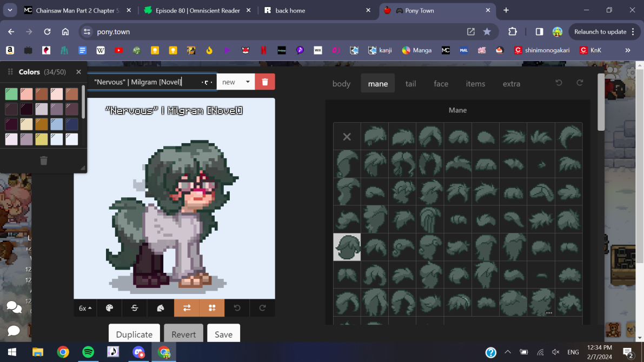
Task: Toggle the orange grid-plus button
Action: [x=212, y=308]
